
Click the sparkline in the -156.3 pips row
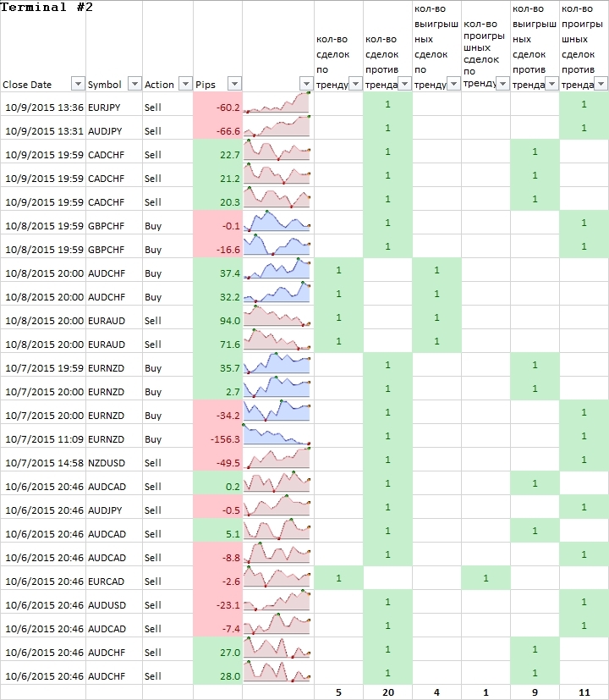click(277, 435)
